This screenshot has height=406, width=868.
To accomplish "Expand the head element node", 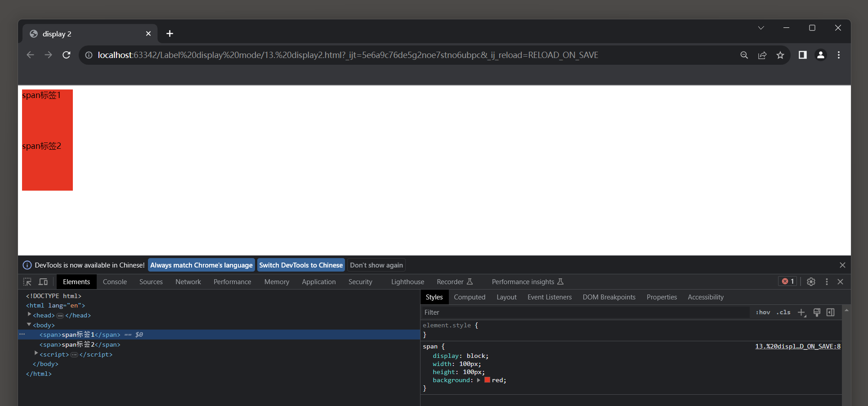I will (x=29, y=315).
